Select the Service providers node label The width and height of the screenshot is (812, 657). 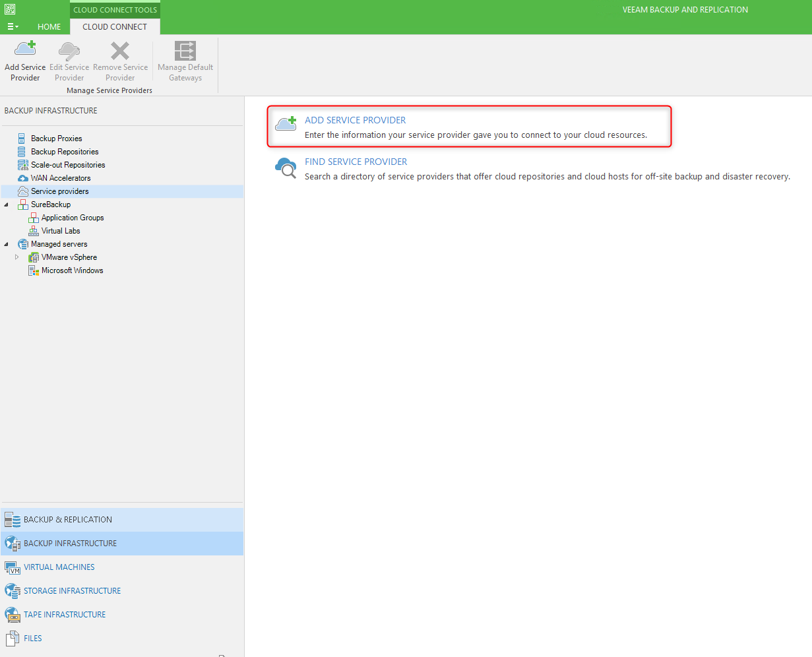click(59, 191)
